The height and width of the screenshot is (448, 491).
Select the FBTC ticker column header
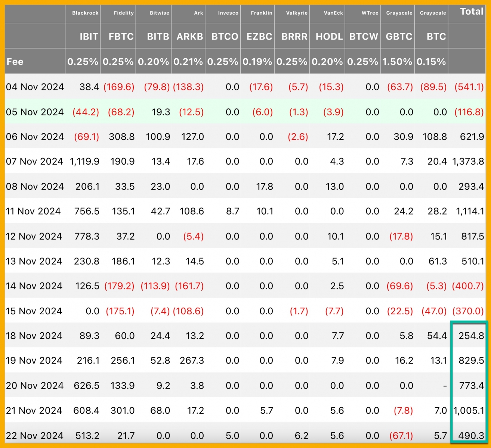121,37
